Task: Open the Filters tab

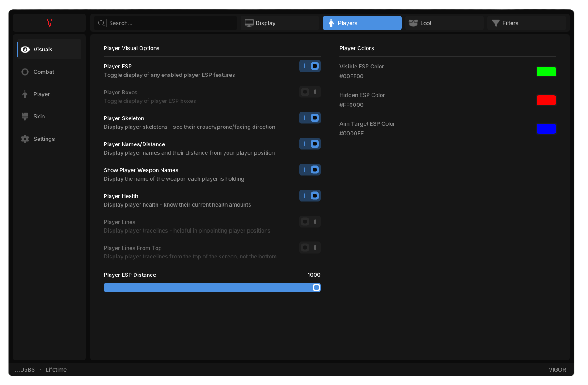Action: point(527,23)
